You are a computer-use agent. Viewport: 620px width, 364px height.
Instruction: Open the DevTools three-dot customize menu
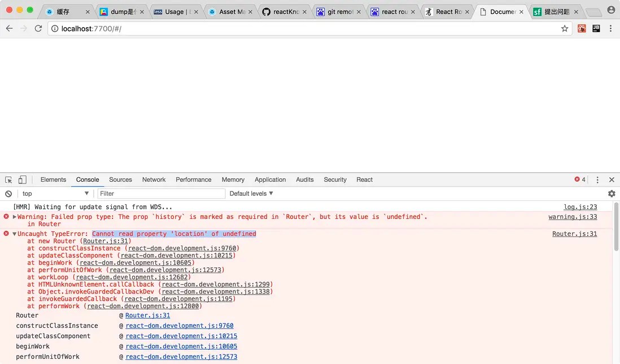(x=597, y=179)
